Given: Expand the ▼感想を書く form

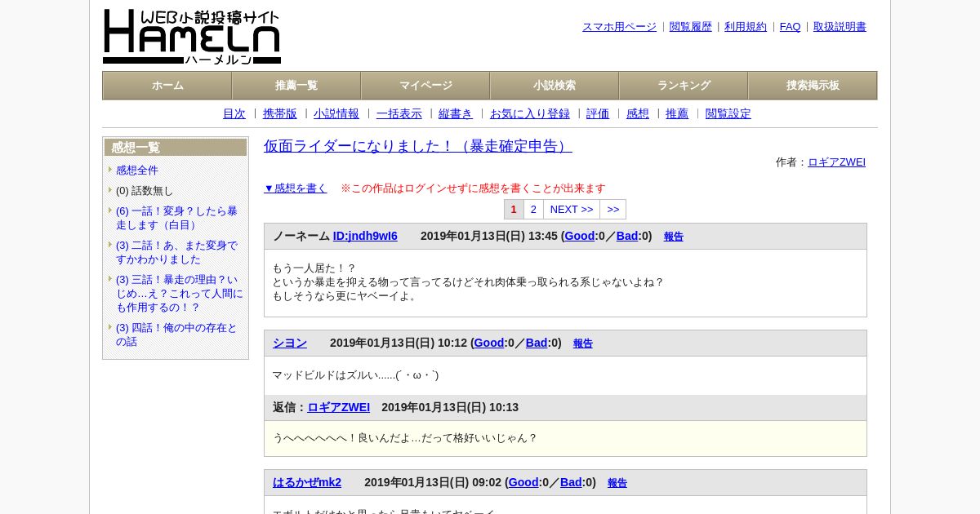Looking at the screenshot, I should [296, 188].
